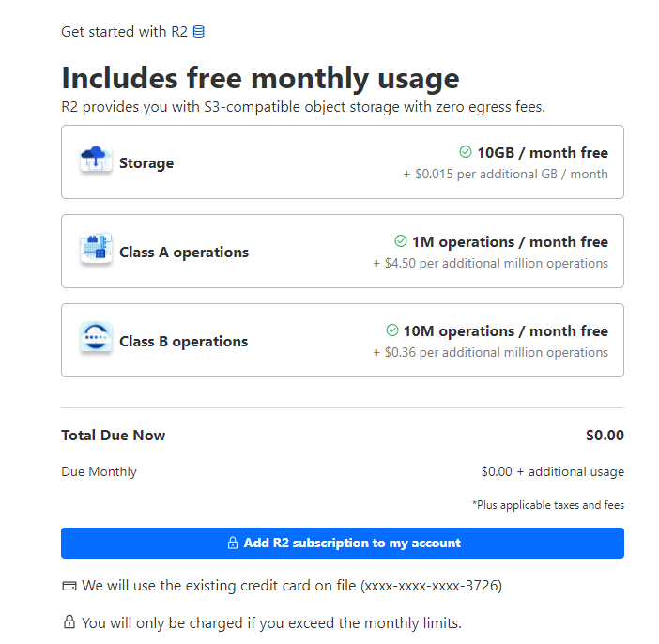Click the green checkmark beside 10M operations
Image resolution: width=659 pixels, height=644 pixels.
pyautogui.click(x=392, y=330)
